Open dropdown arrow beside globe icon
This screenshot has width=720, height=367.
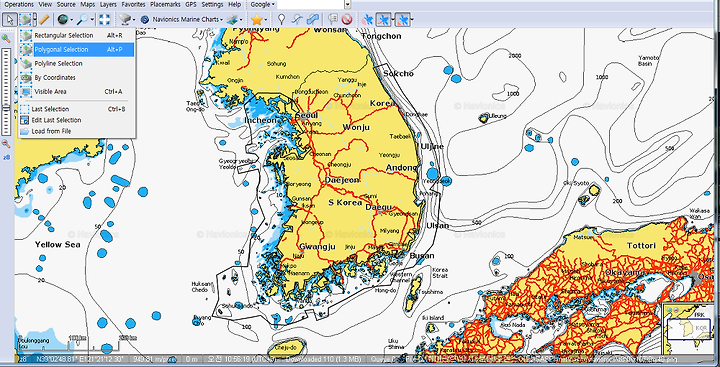click(71, 19)
